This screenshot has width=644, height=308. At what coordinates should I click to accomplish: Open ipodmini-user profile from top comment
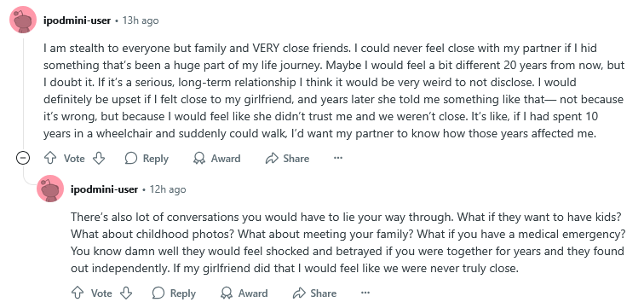click(x=78, y=20)
